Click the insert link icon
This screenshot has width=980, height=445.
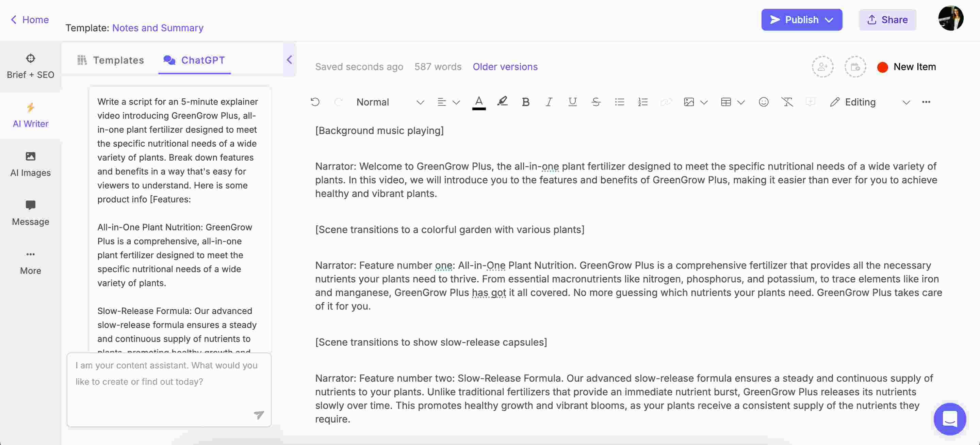[666, 102]
